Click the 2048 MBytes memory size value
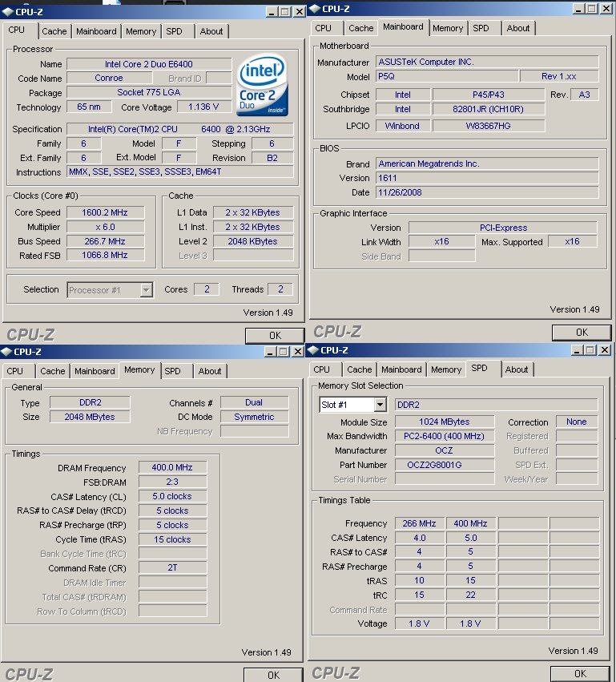Screen dimensions: 616x682 pyautogui.click(x=90, y=417)
